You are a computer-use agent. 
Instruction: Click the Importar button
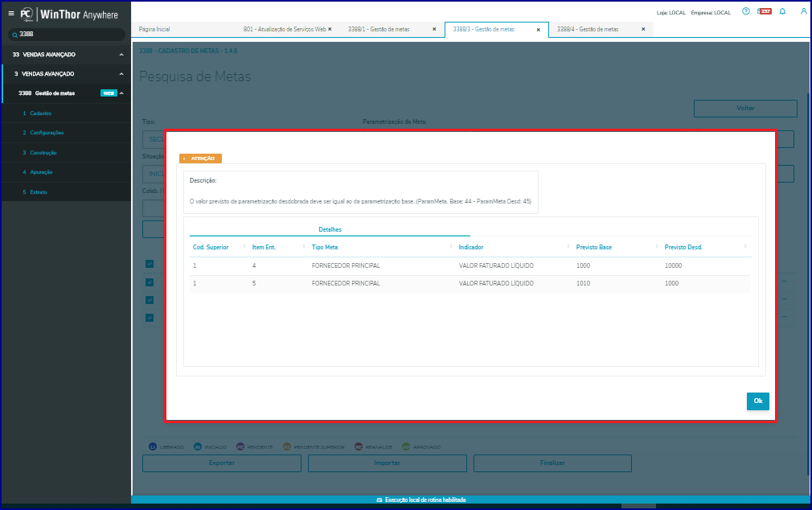[x=388, y=463]
